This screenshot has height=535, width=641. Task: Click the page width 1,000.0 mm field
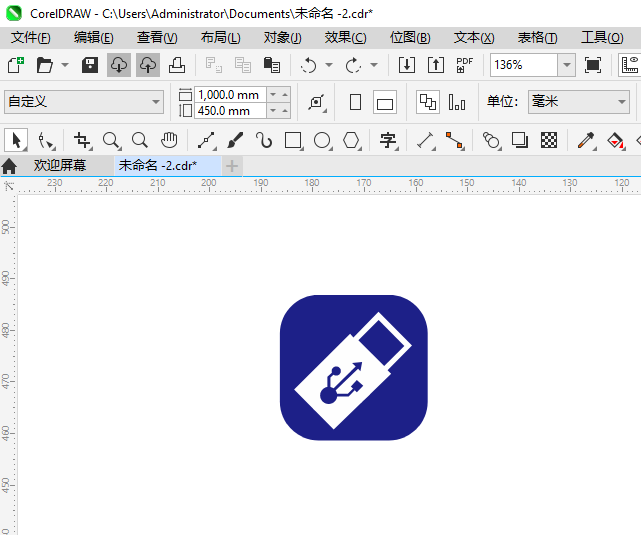(230, 95)
